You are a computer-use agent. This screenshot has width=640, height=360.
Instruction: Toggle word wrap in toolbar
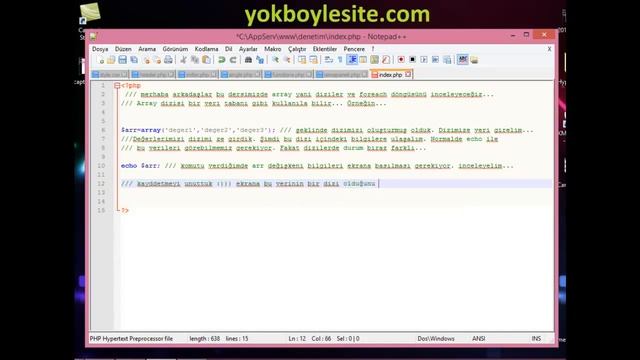[x=329, y=60]
